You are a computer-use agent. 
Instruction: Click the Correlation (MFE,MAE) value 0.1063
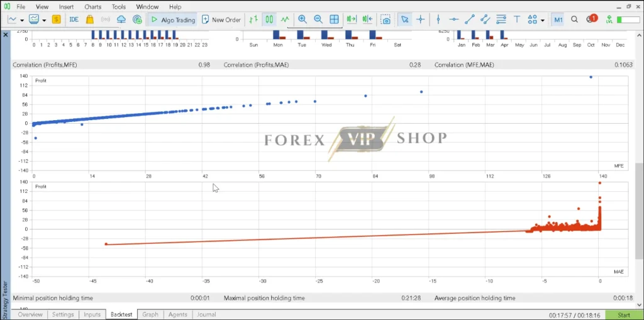tap(623, 65)
